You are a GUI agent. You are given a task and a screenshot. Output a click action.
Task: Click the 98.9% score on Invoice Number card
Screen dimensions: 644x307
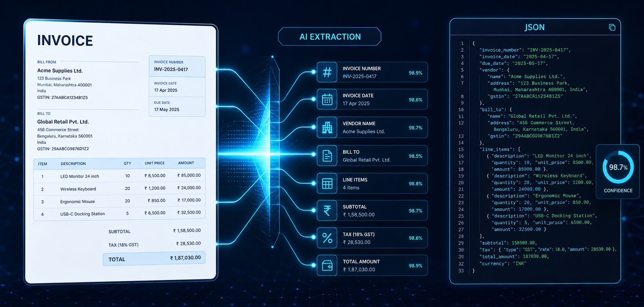(415, 73)
